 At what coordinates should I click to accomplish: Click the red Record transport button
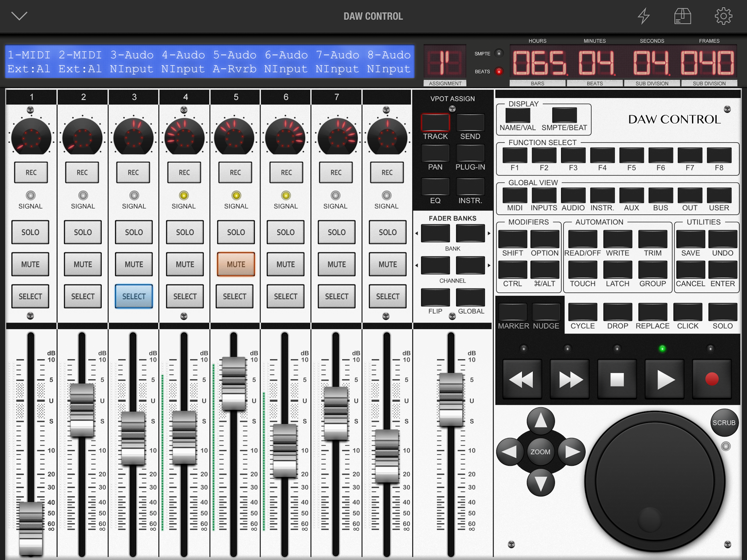pos(711,379)
